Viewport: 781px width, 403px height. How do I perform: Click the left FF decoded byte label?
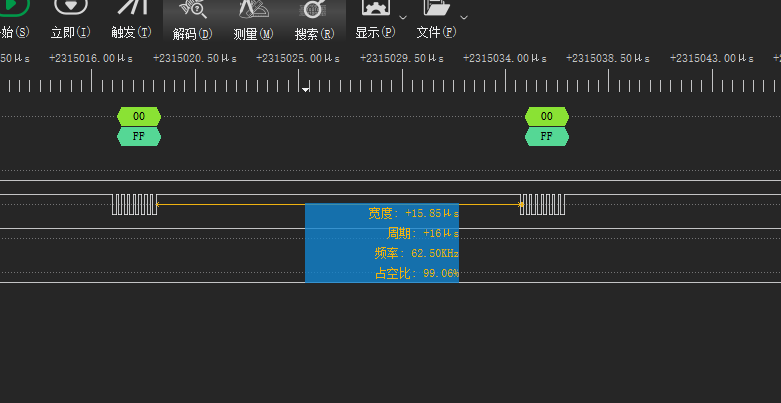[x=139, y=136]
